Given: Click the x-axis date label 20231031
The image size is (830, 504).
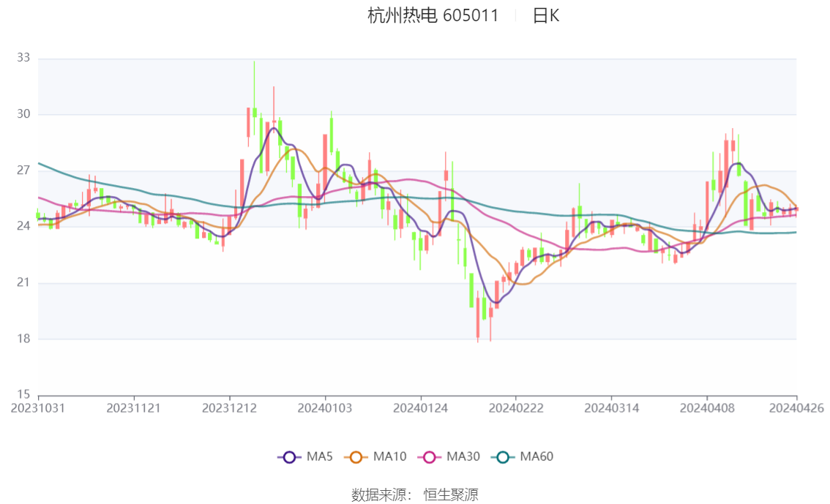Looking at the screenshot, I should click(38, 408).
